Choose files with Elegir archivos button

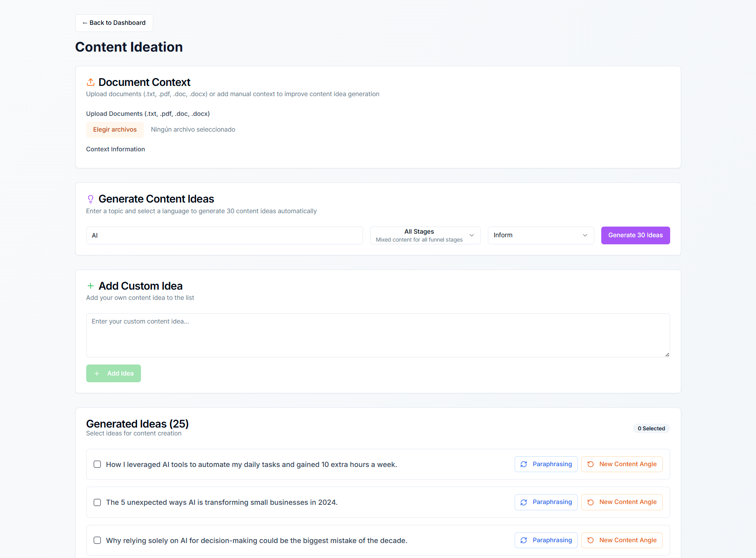115,130
